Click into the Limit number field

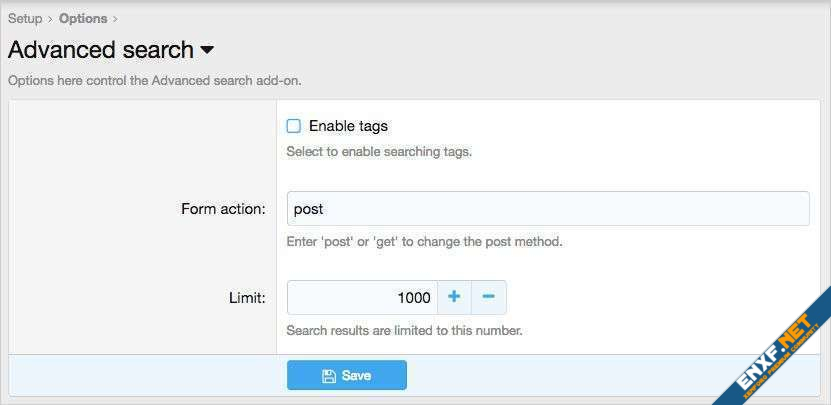coord(361,297)
